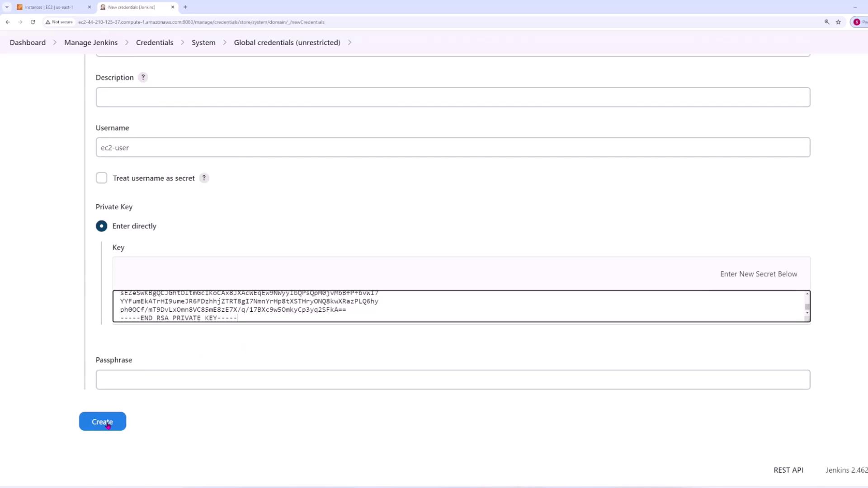Click the browser back arrow icon
The height and width of the screenshot is (488, 868).
[x=8, y=22]
